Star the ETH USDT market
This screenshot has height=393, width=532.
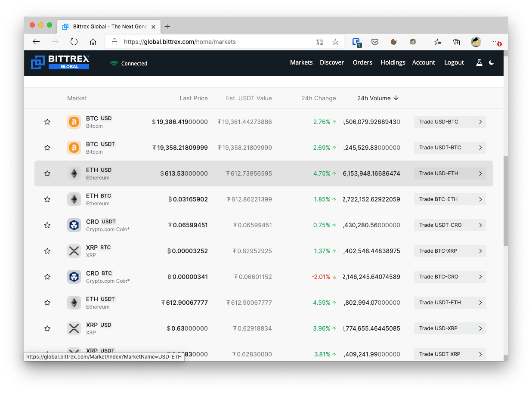[47, 303]
